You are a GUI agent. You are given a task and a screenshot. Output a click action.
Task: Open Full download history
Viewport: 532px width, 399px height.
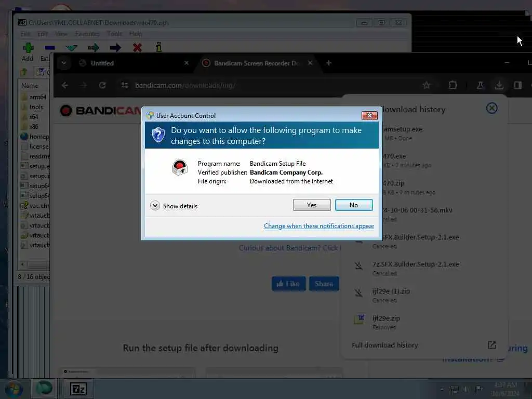click(385, 345)
